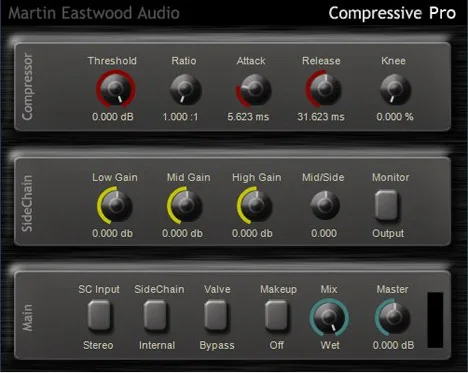This screenshot has width=468, height=373.
Task: Click the Release knob
Action: coord(324,88)
